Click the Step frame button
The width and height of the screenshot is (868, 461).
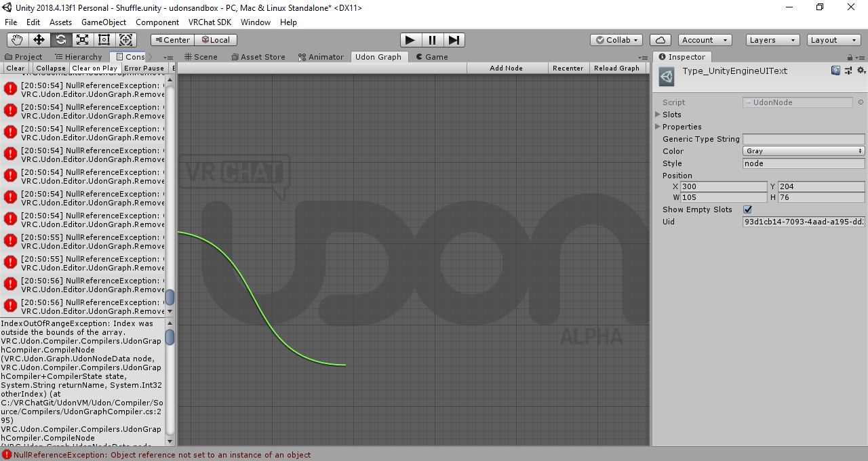[x=454, y=40]
